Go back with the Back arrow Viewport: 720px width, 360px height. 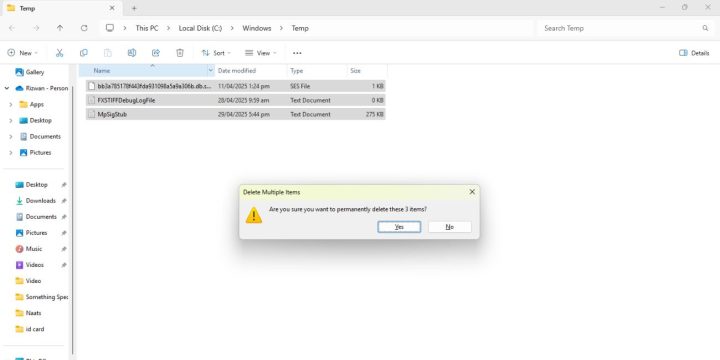(x=12, y=28)
